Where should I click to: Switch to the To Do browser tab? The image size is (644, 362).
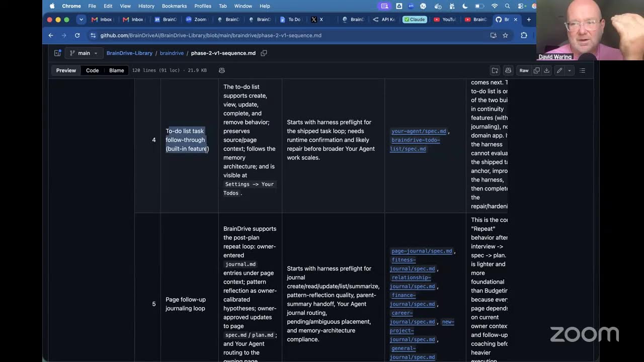click(x=290, y=20)
